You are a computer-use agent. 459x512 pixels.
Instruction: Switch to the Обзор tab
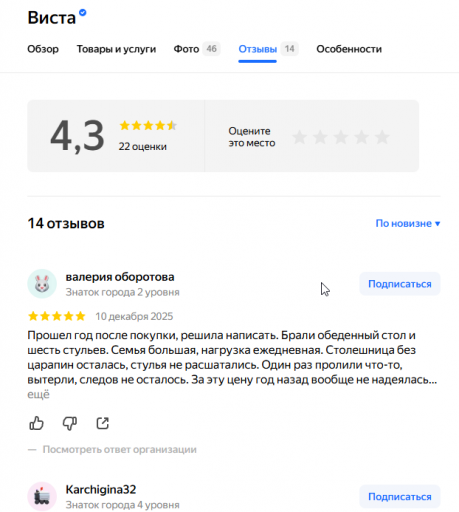pyautogui.click(x=43, y=49)
